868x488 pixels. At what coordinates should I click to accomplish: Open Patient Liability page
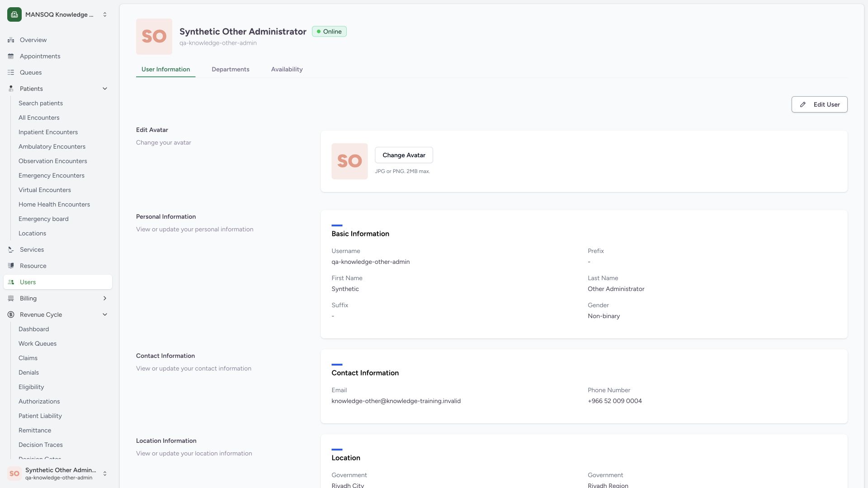tap(40, 416)
